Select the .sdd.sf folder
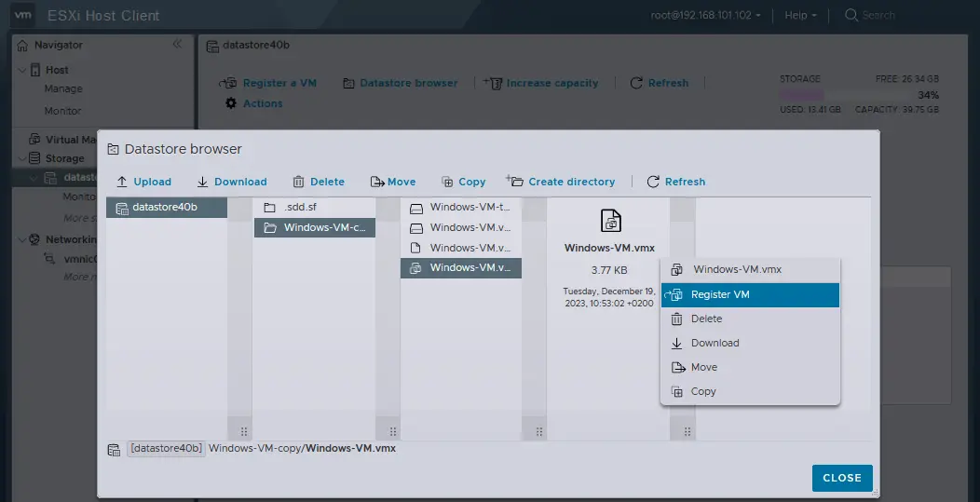 tap(314, 207)
